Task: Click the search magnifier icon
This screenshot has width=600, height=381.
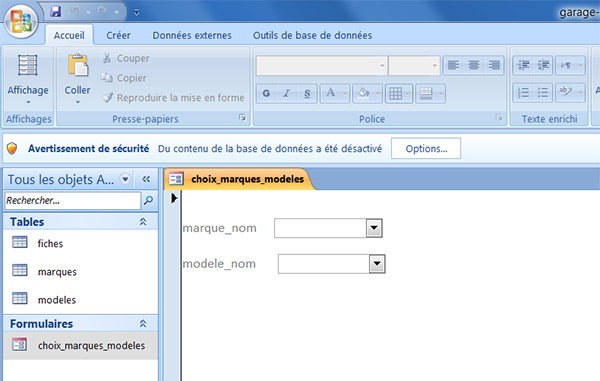Action: click(x=148, y=200)
